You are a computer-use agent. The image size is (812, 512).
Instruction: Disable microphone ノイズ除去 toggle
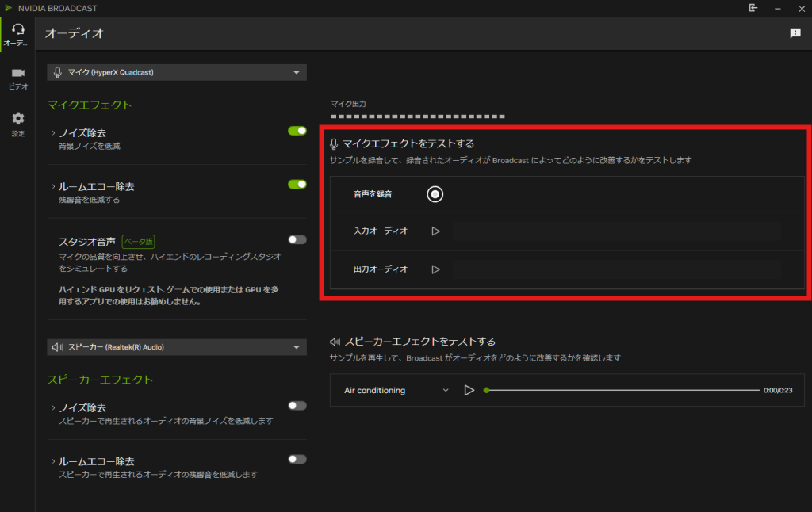click(297, 131)
